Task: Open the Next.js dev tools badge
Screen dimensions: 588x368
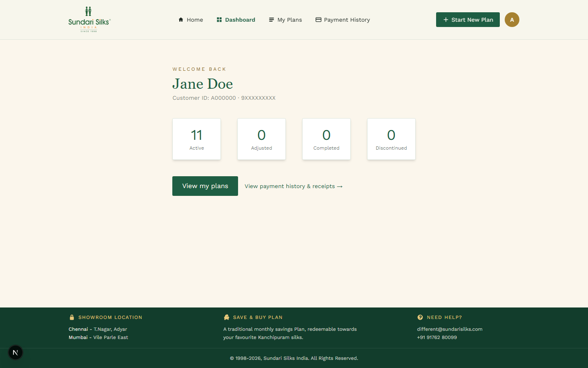Action: point(16,352)
